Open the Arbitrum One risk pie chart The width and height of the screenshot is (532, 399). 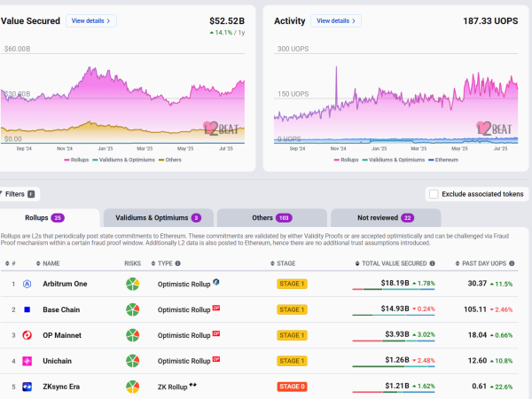133,284
